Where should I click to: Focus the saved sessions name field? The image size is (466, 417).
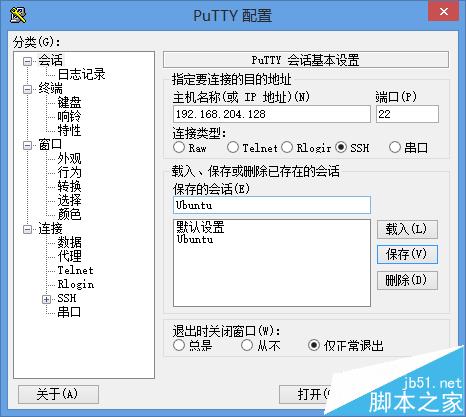tap(272, 205)
